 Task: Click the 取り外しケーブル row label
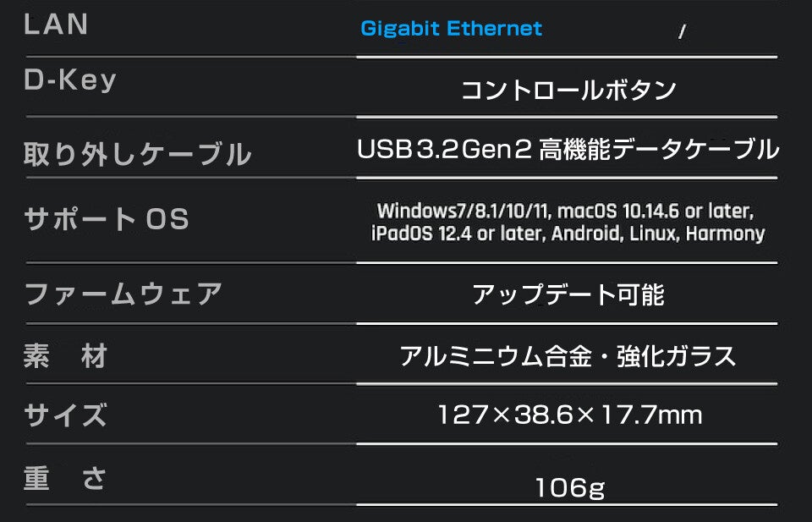137,154
